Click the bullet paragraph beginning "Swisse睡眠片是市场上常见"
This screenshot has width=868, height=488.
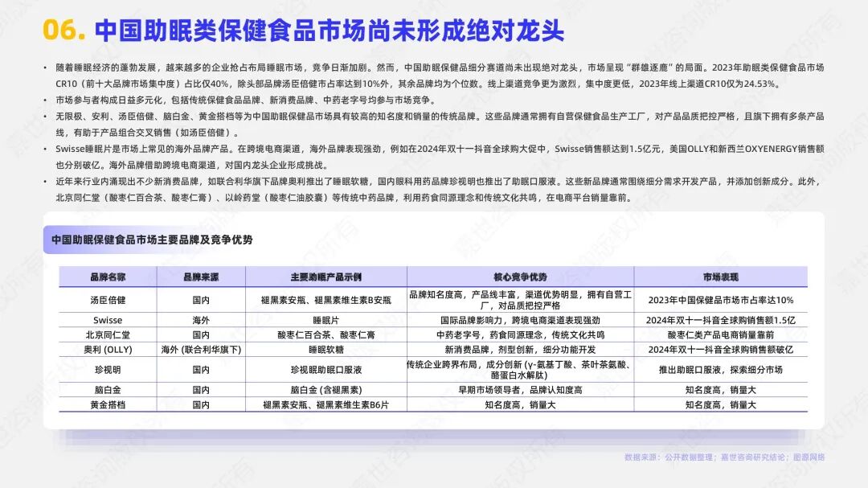pyautogui.click(x=440, y=157)
